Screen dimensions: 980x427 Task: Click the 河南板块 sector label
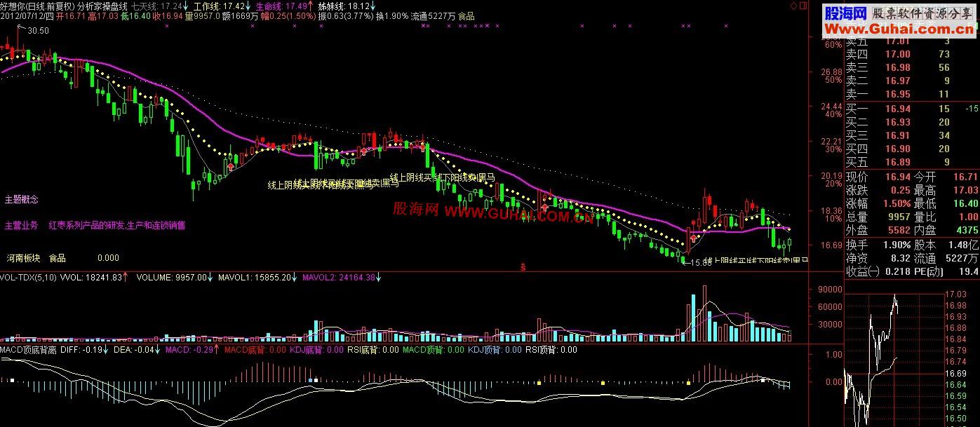click(23, 258)
